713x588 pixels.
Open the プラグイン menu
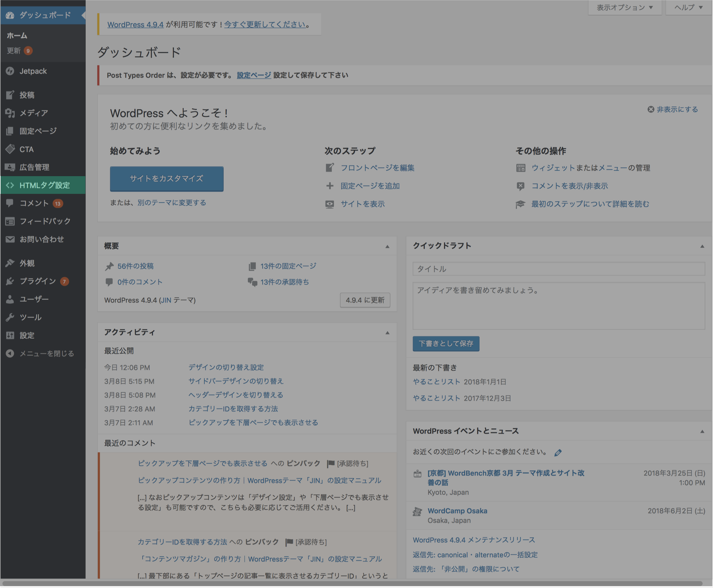(x=43, y=282)
